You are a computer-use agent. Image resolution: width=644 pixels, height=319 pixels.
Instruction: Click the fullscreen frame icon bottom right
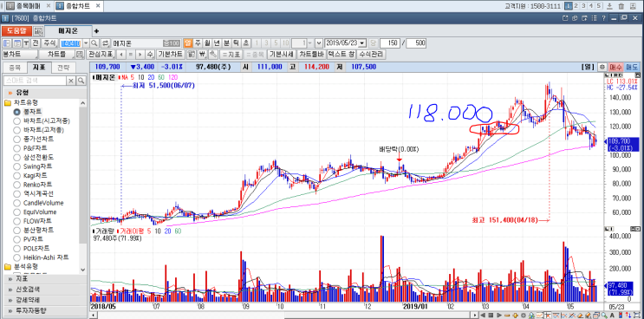click(x=637, y=316)
